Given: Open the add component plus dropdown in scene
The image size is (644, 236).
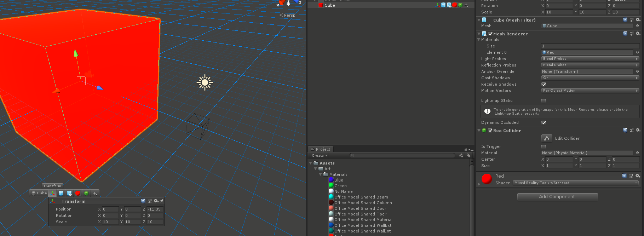Looking at the screenshot, I should pyautogui.click(x=95, y=193).
